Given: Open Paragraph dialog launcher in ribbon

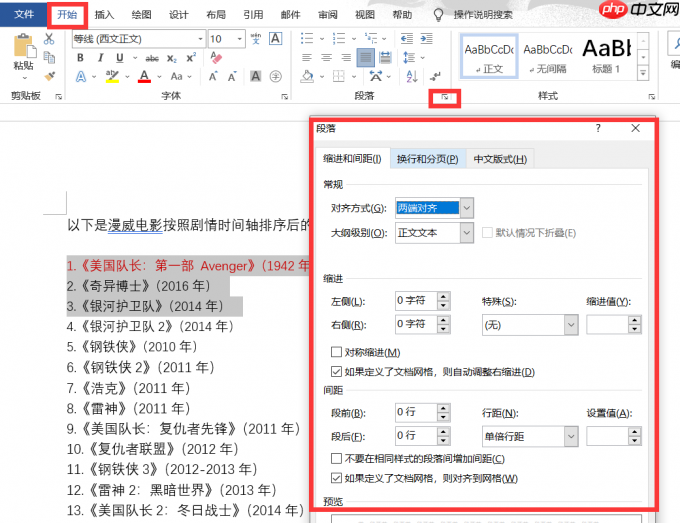Looking at the screenshot, I should point(445,98).
